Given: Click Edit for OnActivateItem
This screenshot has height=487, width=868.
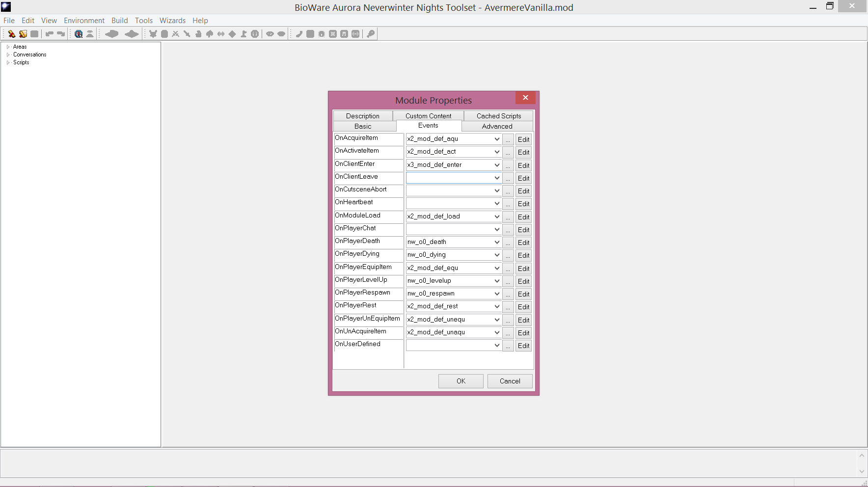Looking at the screenshot, I should [524, 152].
